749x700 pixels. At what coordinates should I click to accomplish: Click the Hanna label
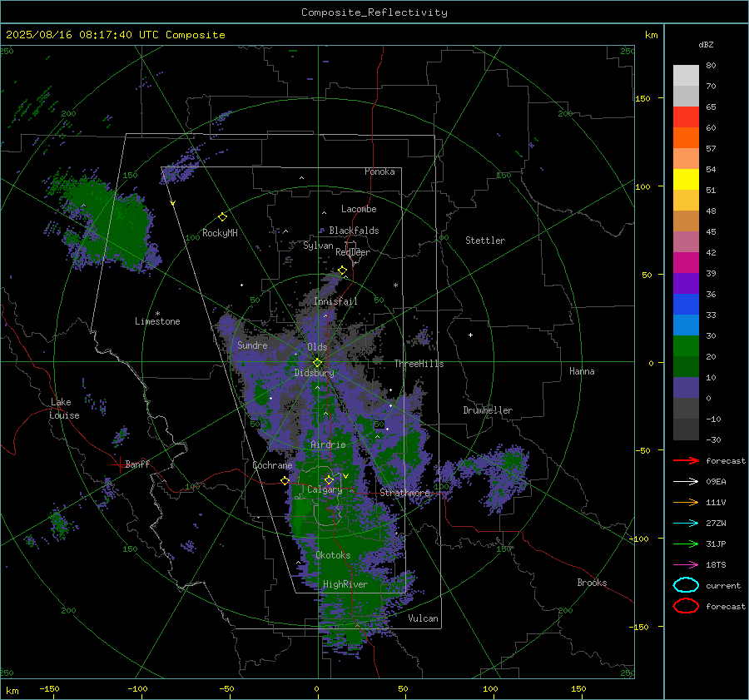[x=582, y=371]
